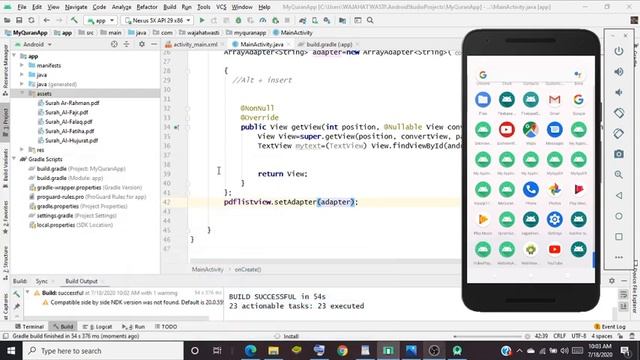Open the Nexus 5X API 29 device dropdown
Viewport: 640px width, 360px height.
click(x=158, y=20)
